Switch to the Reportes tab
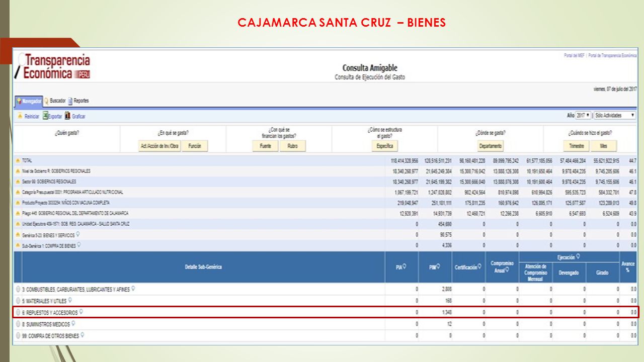Viewport: 644px width, 362px height. click(78, 101)
